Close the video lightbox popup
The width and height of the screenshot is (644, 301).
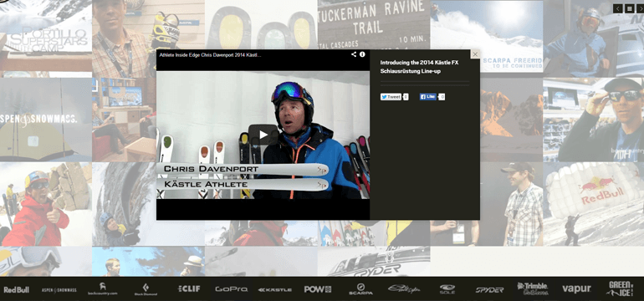click(x=475, y=54)
